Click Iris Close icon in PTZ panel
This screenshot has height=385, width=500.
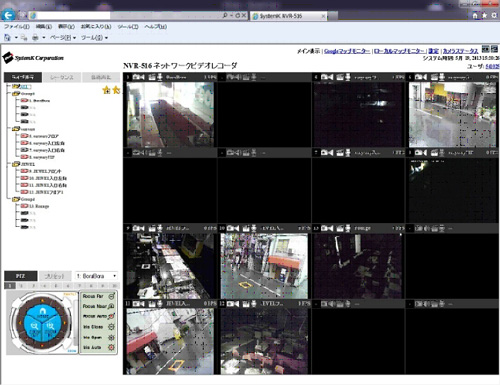tap(112, 327)
